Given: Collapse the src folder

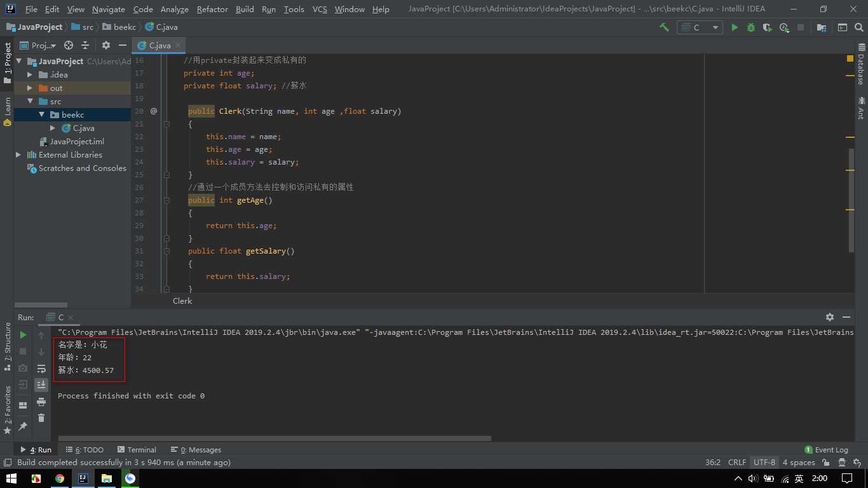Looking at the screenshot, I should click(x=30, y=102).
